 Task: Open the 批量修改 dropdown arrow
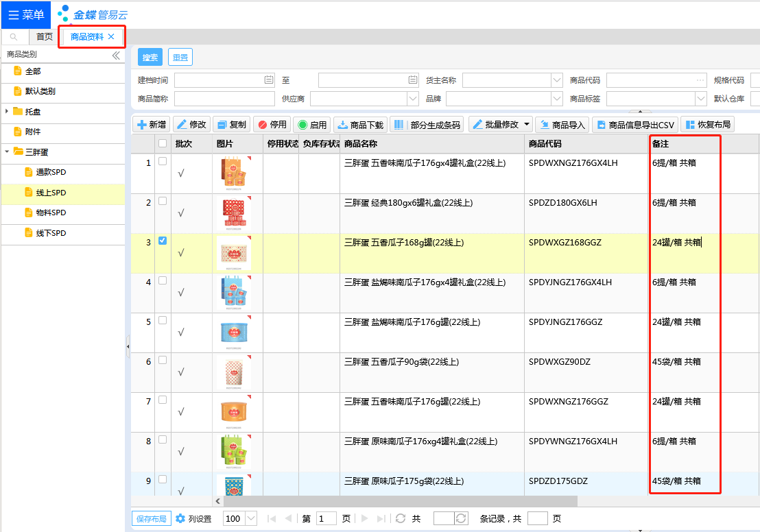tap(527, 125)
